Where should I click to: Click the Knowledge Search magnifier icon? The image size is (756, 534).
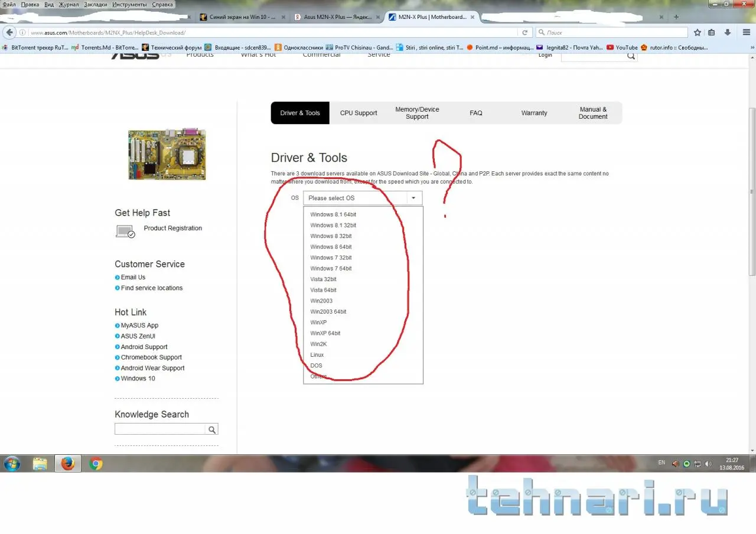point(212,429)
